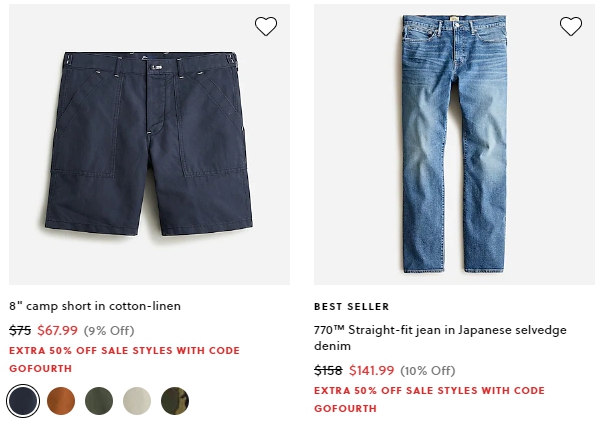The height and width of the screenshot is (433, 602).
Task: Favorite the 8" camp short with heart icon
Action: (x=266, y=26)
